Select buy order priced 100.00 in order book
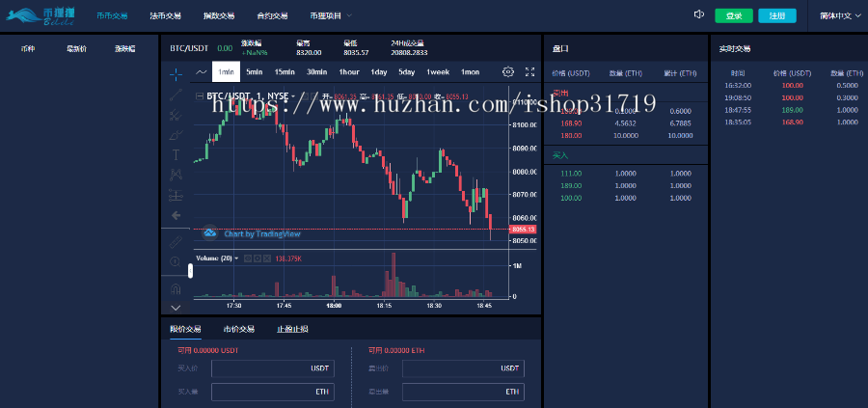The height and width of the screenshot is (408, 868). click(626, 198)
